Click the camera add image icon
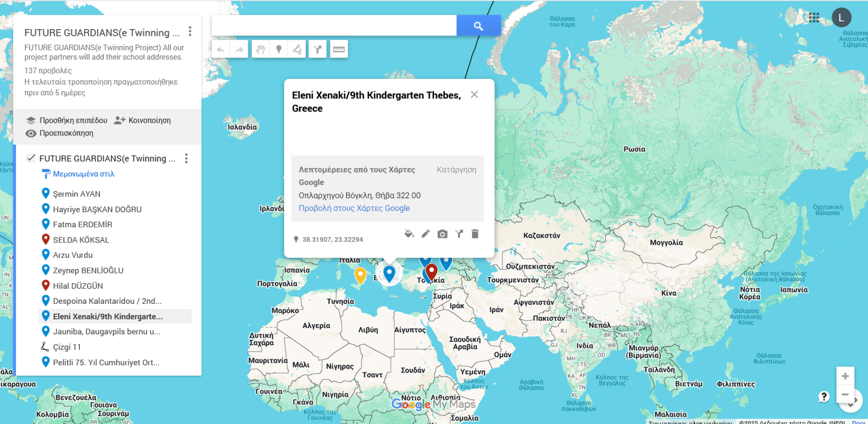 pos(442,234)
